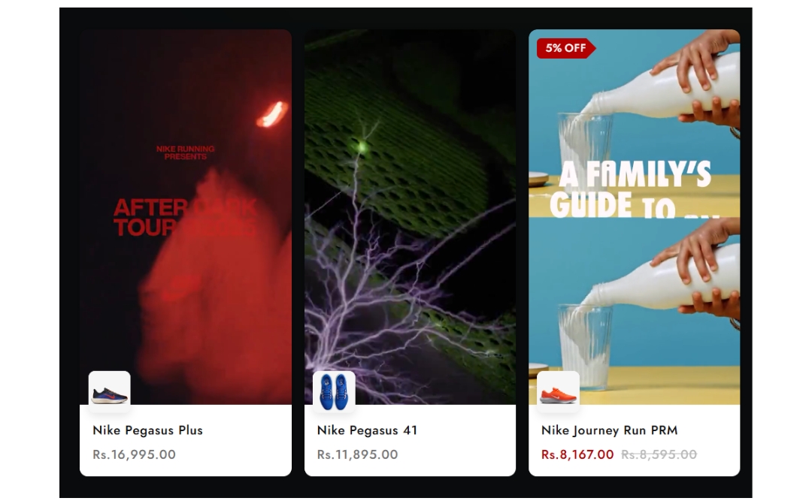
Task: Click the After Dark Tour headline text
Action: [185, 217]
